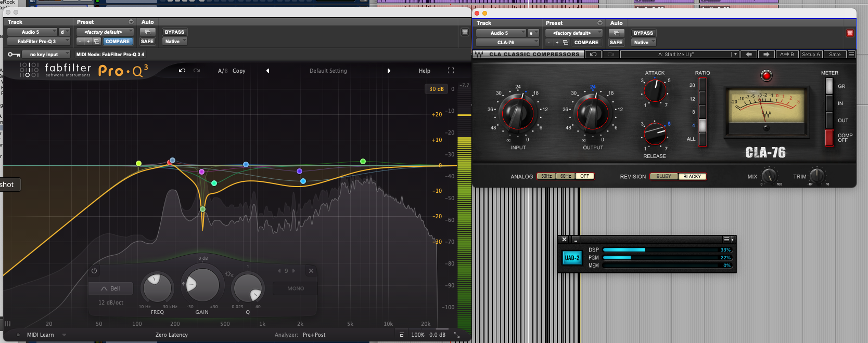This screenshot has width=868, height=343.
Task: Toggle SAFE on the FabFilter Pro-Q 3
Action: click(x=147, y=42)
